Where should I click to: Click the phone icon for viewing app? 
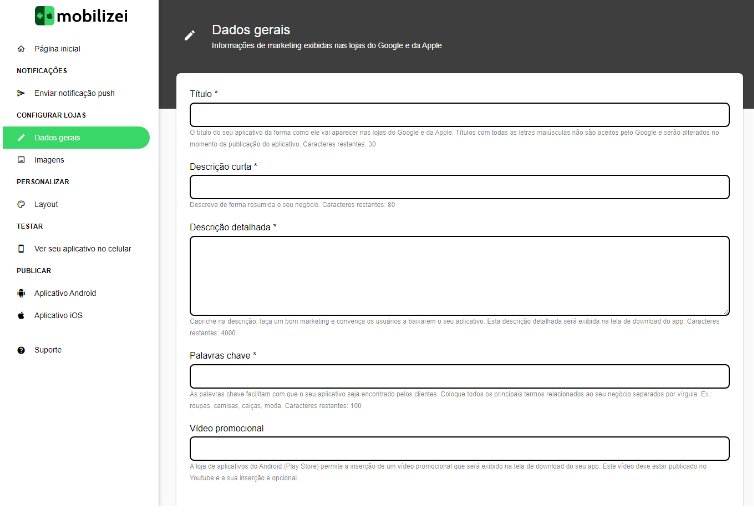tap(21, 249)
